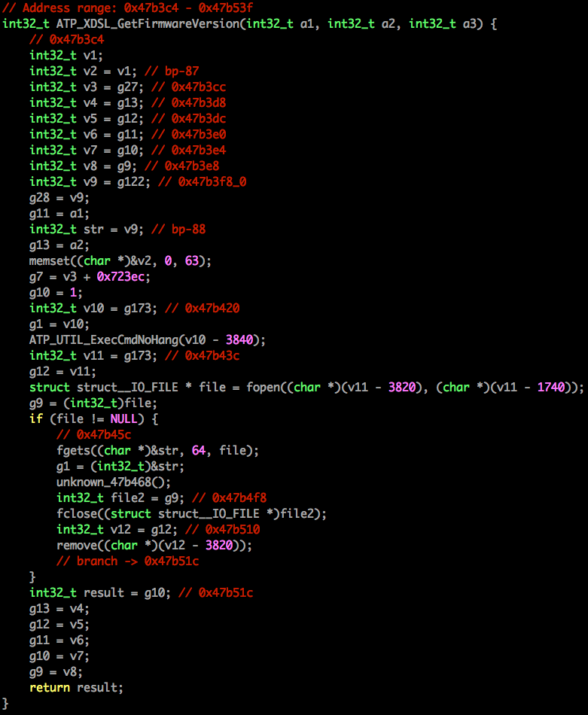Select the statement "g13 = v4;"

(59, 609)
